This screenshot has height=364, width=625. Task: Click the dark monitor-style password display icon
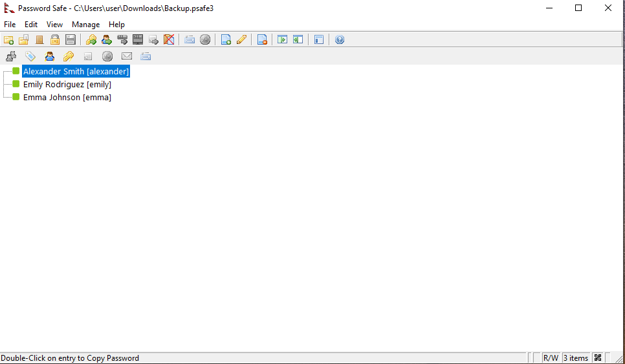click(138, 40)
